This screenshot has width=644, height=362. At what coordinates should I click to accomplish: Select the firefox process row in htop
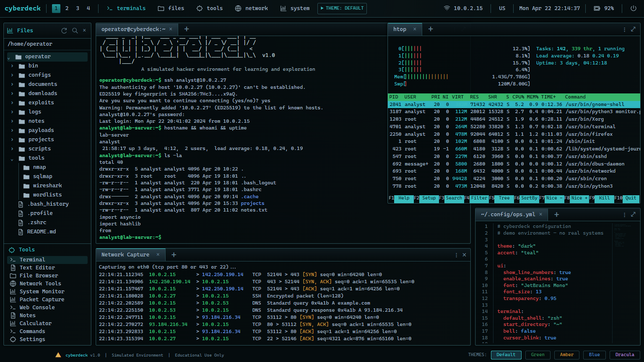514,134
